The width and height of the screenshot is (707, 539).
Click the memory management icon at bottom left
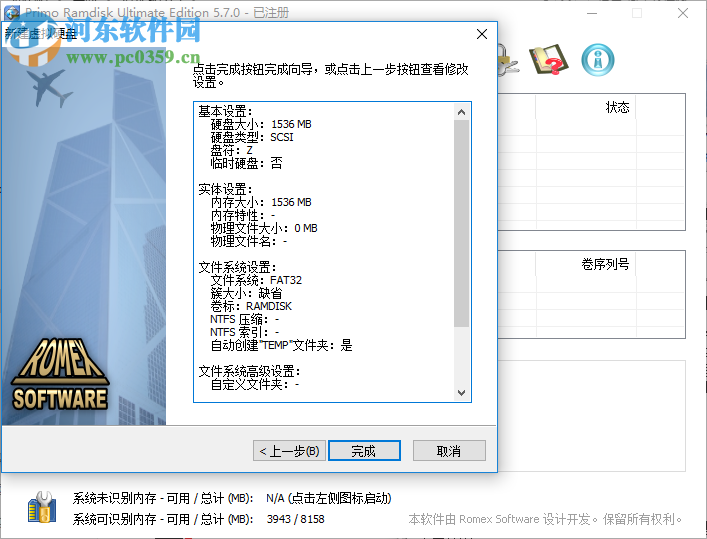tap(42, 507)
